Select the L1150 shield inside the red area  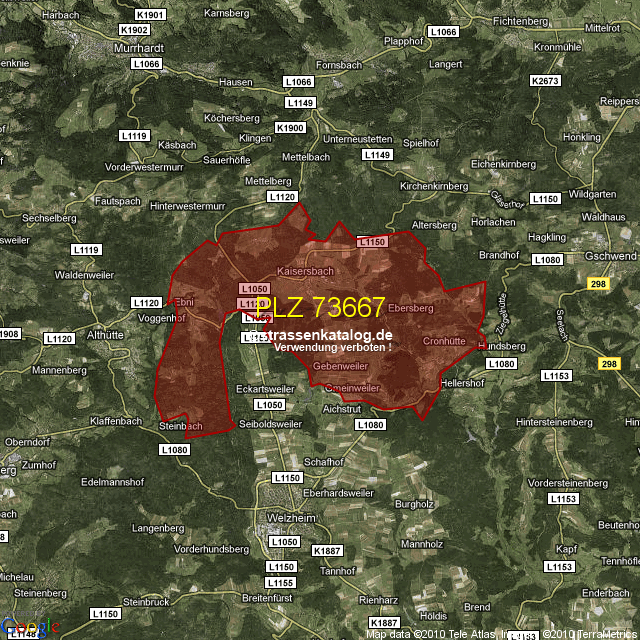pos(371,242)
